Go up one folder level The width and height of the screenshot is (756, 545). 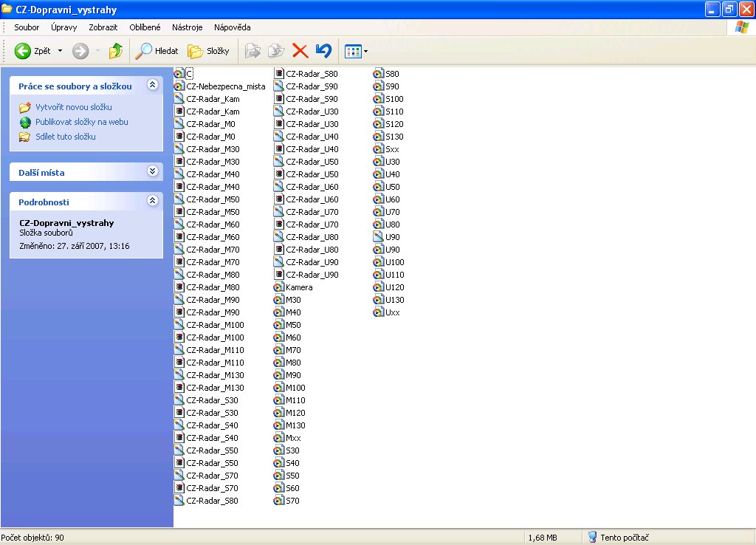pyautogui.click(x=116, y=51)
